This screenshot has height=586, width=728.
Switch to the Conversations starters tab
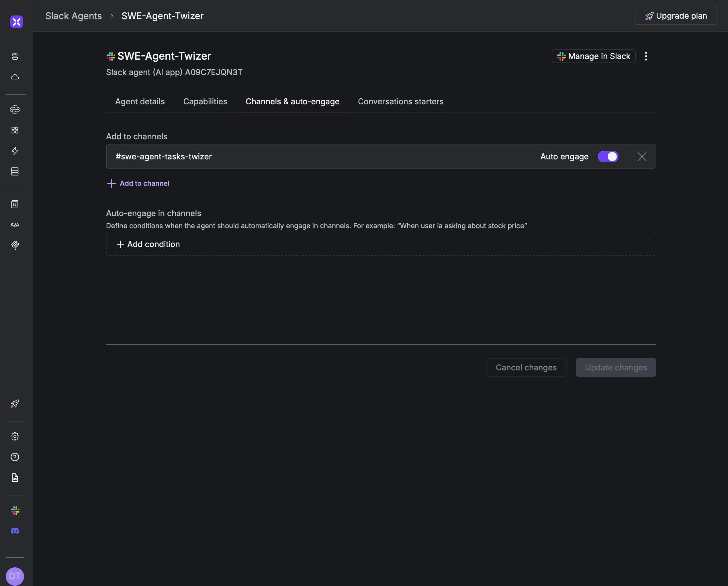coord(400,101)
